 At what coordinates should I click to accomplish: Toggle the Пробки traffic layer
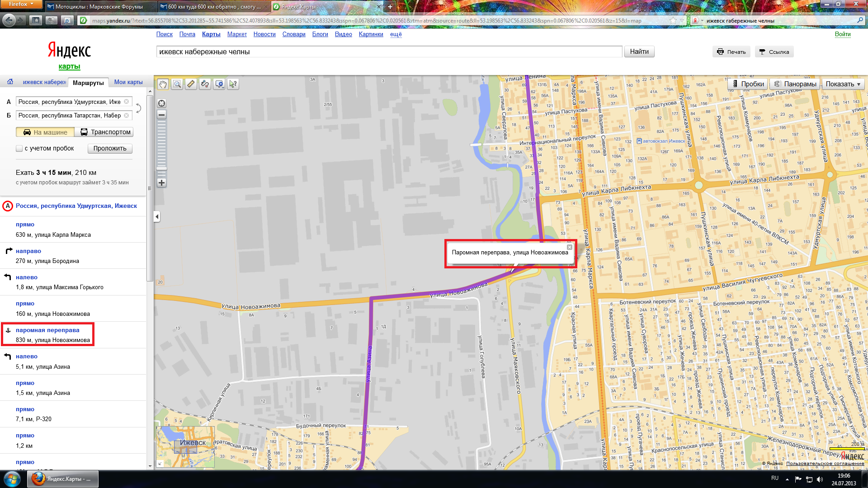click(x=748, y=84)
